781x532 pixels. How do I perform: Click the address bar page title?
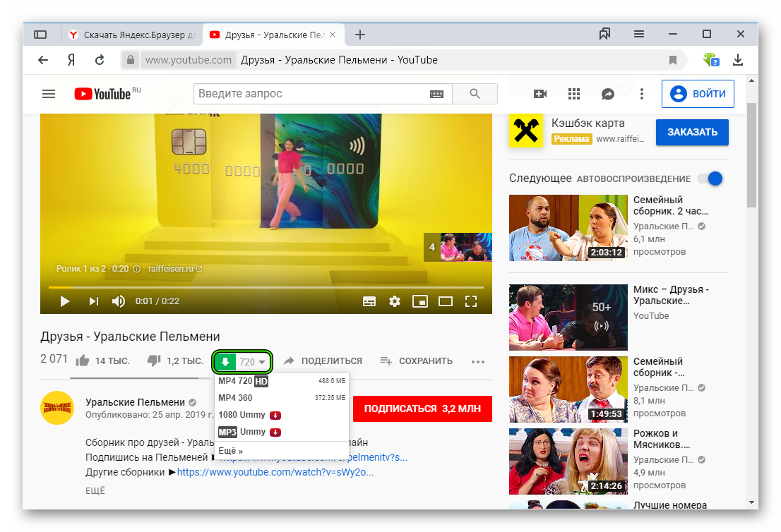pyautogui.click(x=339, y=60)
